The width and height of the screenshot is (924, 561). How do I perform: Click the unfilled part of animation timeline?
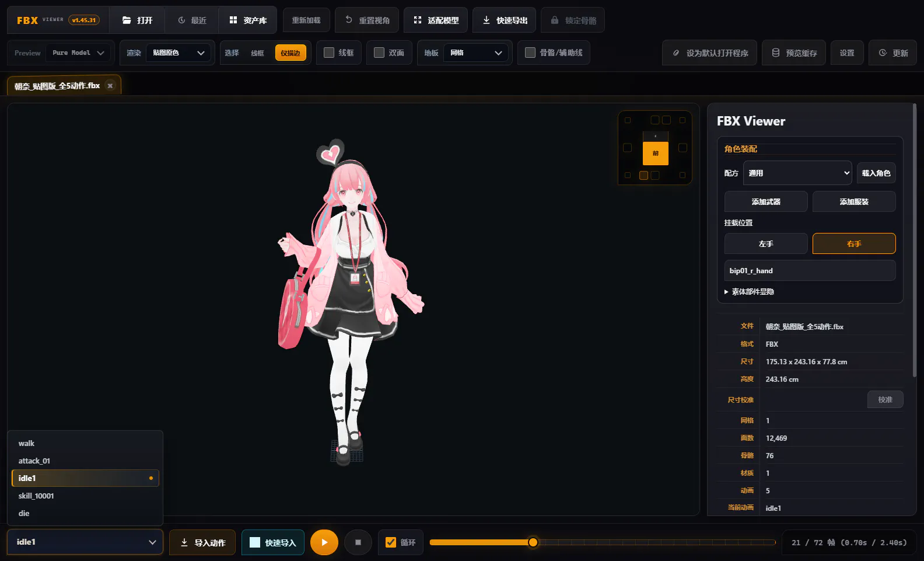pyautogui.click(x=656, y=543)
